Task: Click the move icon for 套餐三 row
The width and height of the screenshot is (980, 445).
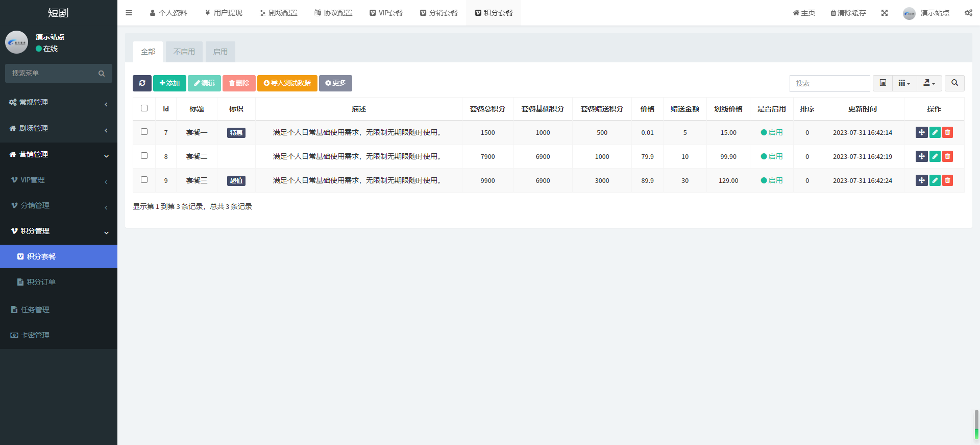Action: click(922, 180)
